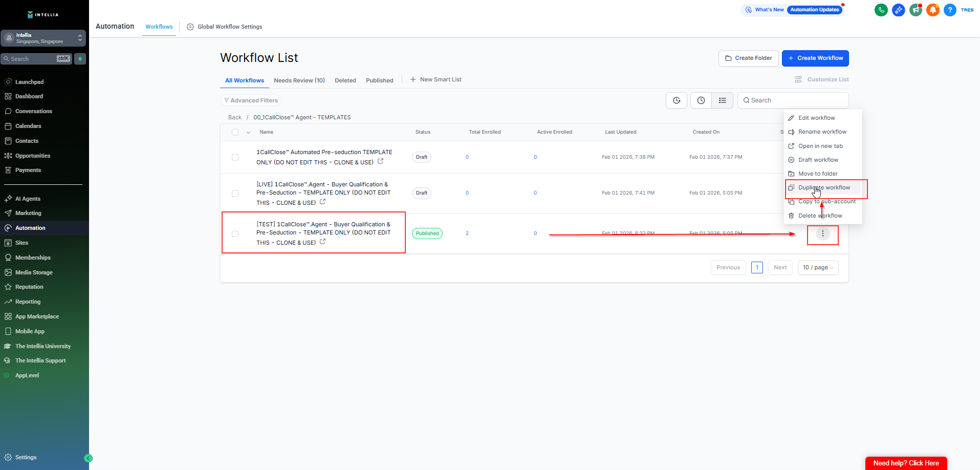
Task: Go to Reporting in the sidebar
Action: (x=28, y=302)
